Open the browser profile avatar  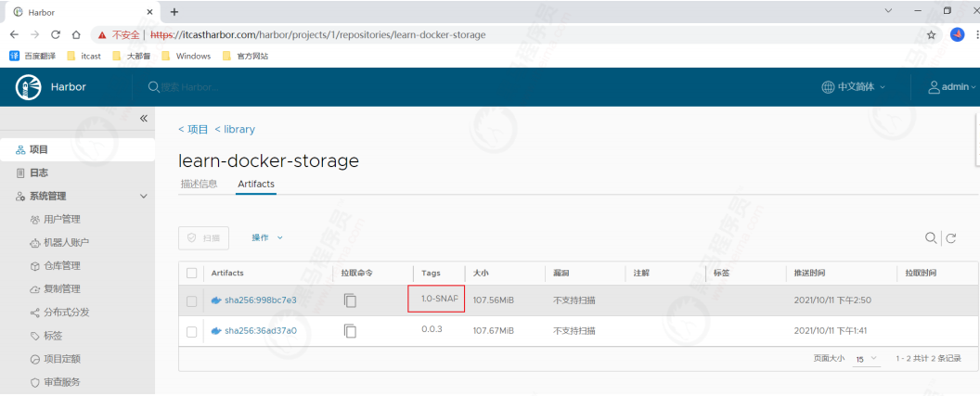[x=957, y=35]
